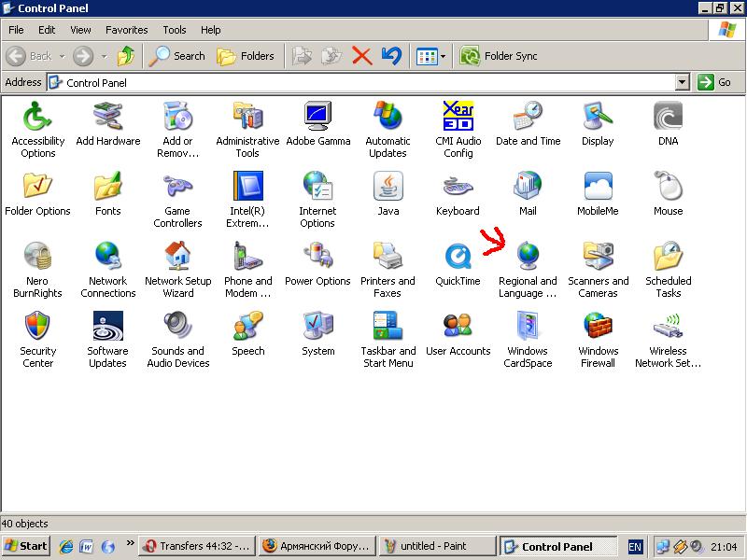Image resolution: width=747 pixels, height=560 pixels.
Task: Expand the Back button history arrow
Action: [62, 56]
